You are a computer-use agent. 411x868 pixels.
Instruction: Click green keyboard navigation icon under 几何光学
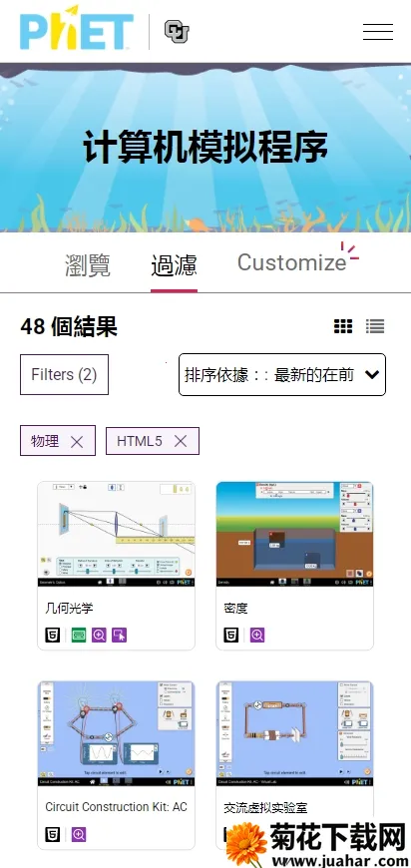(x=79, y=635)
